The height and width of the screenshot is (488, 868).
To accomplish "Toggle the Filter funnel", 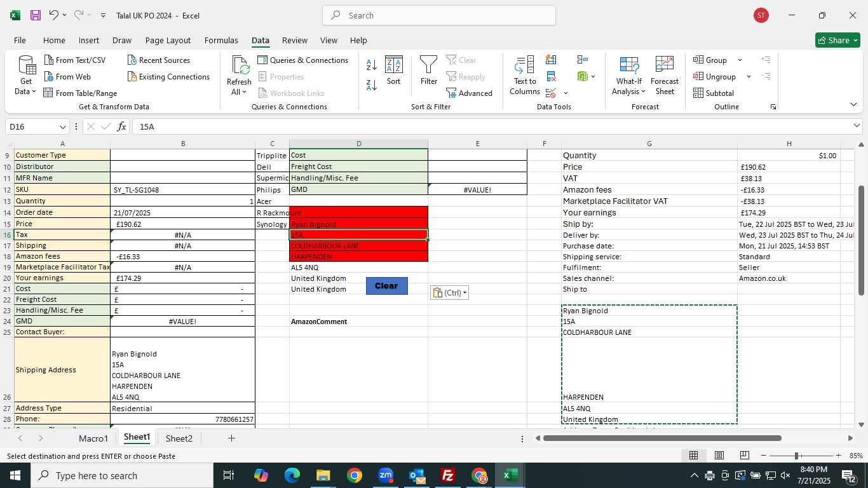I will (x=429, y=70).
